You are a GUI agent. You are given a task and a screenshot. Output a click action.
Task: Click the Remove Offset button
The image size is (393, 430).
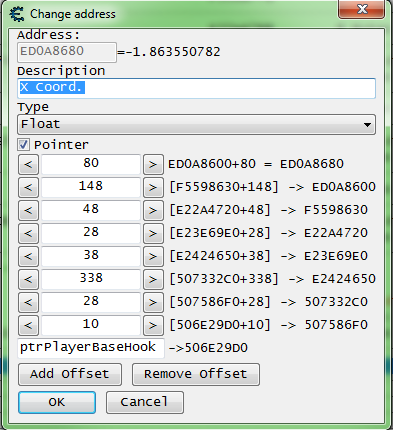point(196,374)
